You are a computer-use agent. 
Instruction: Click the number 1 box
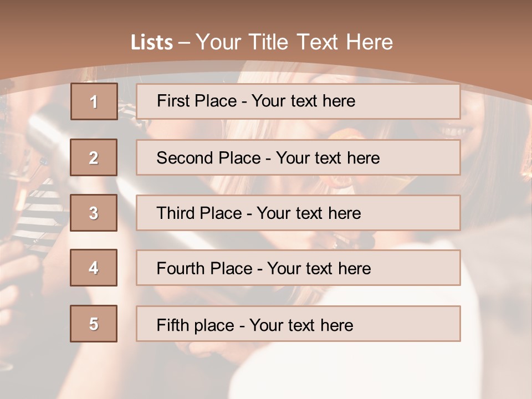94,101
